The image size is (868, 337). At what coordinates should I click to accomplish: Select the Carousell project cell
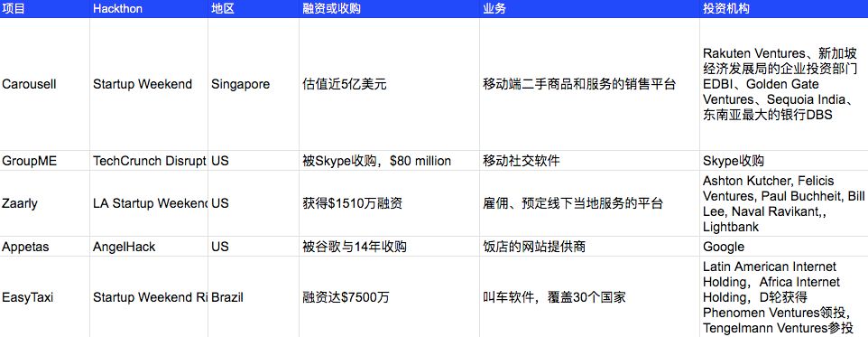point(45,84)
